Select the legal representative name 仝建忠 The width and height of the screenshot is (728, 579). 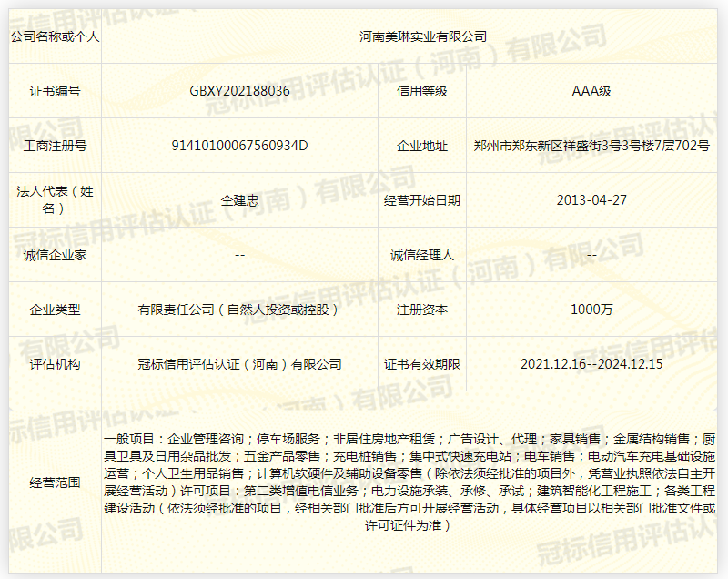pyautogui.click(x=239, y=200)
